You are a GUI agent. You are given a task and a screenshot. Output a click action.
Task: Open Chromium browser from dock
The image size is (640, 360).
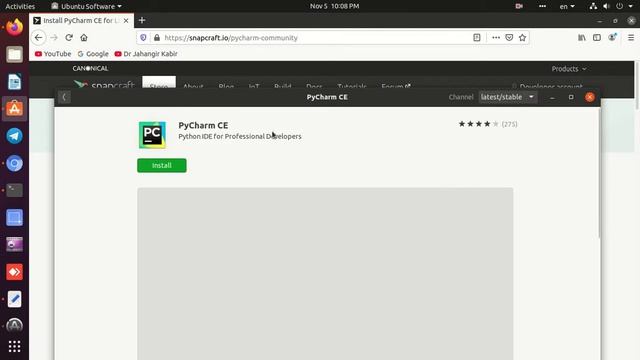point(15,163)
